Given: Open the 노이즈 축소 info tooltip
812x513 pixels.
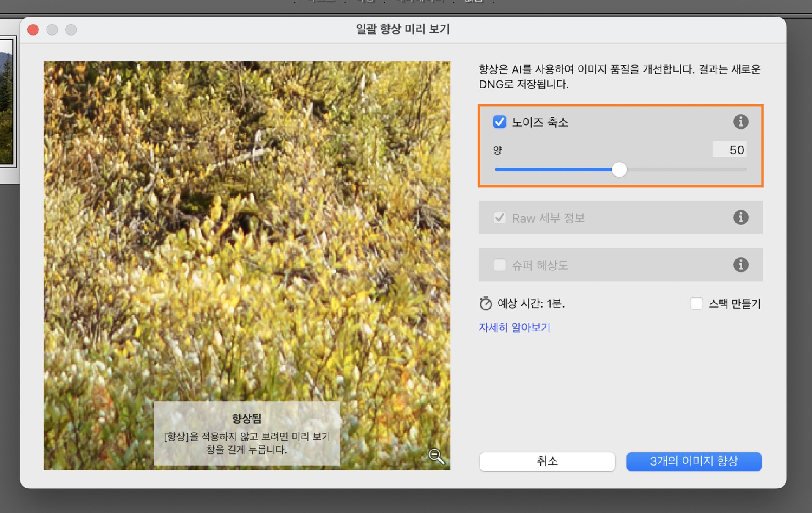Looking at the screenshot, I should click(x=741, y=121).
